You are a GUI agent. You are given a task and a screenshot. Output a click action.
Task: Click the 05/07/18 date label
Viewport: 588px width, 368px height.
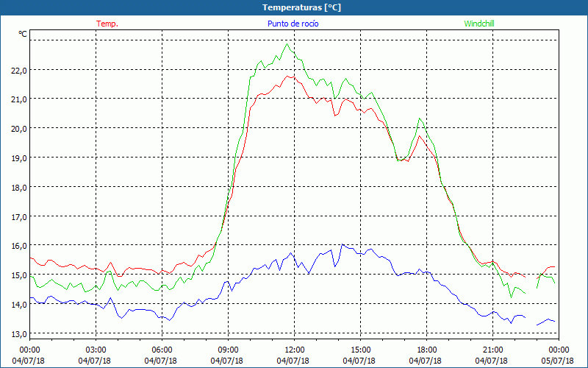click(559, 361)
